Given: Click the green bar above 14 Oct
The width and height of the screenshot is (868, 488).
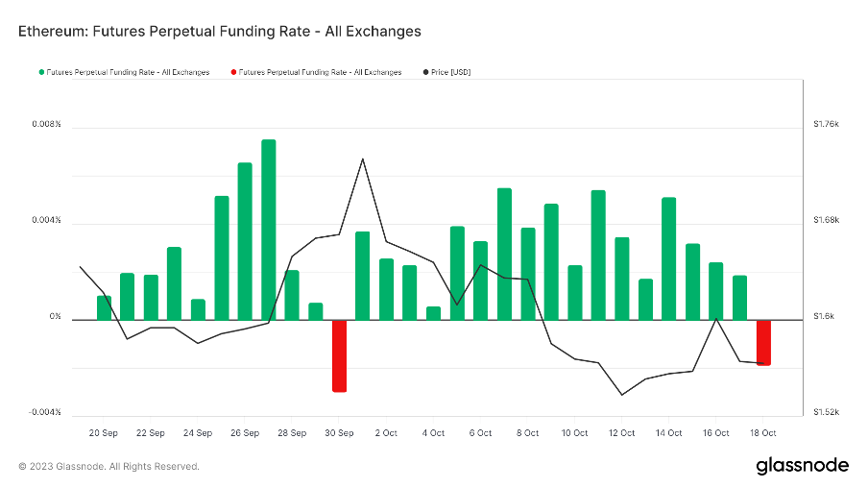Looking at the screenshot, I should (669, 257).
